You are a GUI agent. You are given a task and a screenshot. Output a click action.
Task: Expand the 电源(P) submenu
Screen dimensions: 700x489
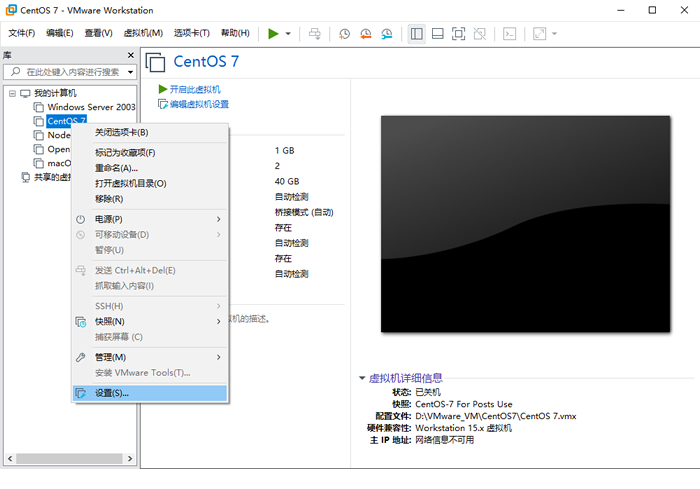click(150, 219)
